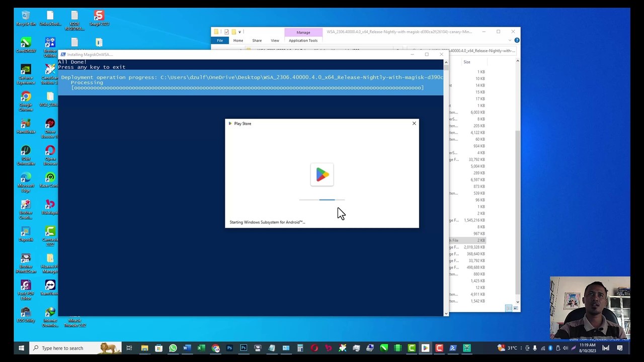Open the PowerShell taskbar button
This screenshot has height=362, width=644.
453,348
